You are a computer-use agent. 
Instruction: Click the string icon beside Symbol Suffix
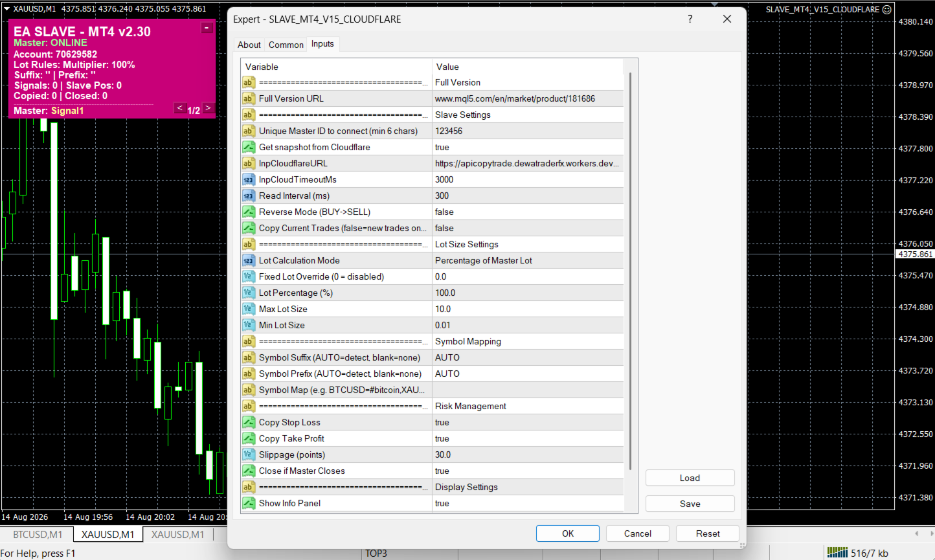click(249, 357)
